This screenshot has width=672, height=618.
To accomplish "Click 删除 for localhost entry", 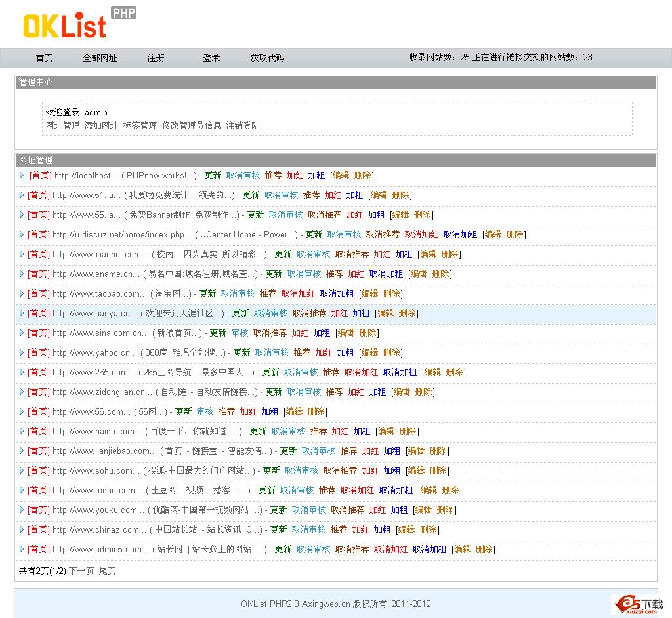I will [x=362, y=175].
